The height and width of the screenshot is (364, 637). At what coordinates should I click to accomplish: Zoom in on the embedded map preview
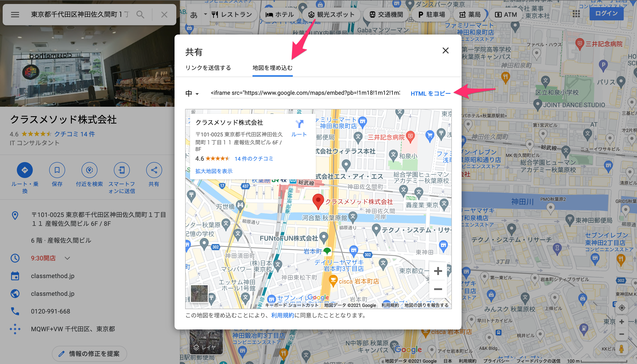pos(438,271)
